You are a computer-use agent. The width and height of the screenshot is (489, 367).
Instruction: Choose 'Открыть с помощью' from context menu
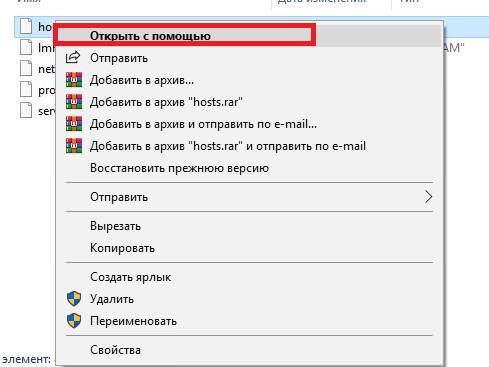coord(250,36)
